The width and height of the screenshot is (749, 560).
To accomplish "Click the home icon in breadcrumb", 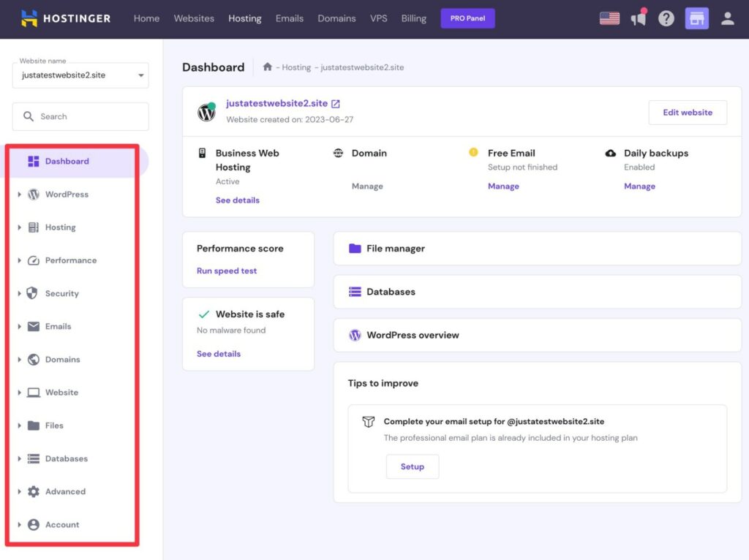I will click(x=268, y=67).
